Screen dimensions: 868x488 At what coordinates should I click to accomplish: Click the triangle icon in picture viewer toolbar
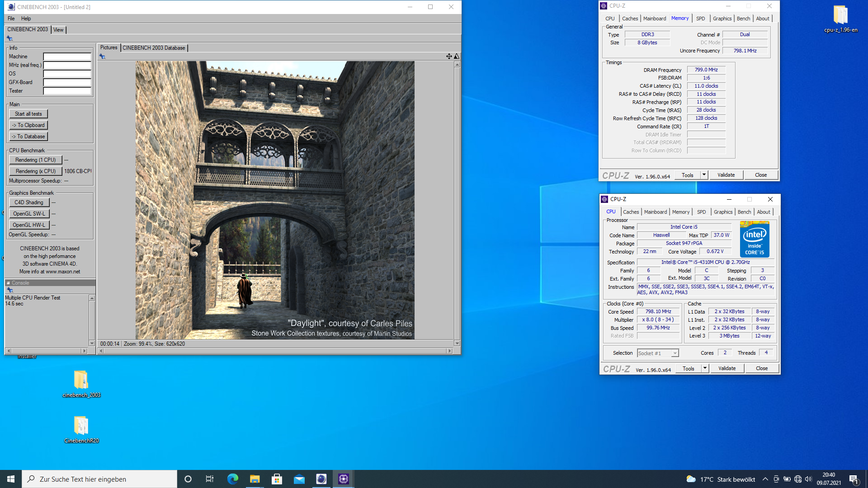click(x=457, y=56)
